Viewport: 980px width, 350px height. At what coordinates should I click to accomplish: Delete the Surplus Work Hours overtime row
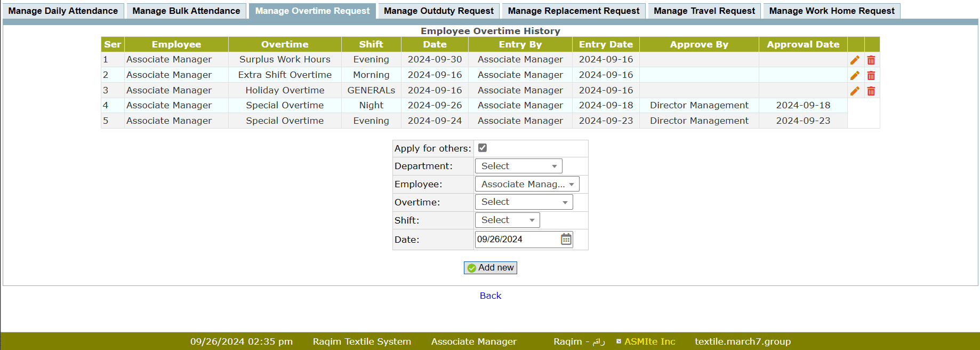coord(871,60)
